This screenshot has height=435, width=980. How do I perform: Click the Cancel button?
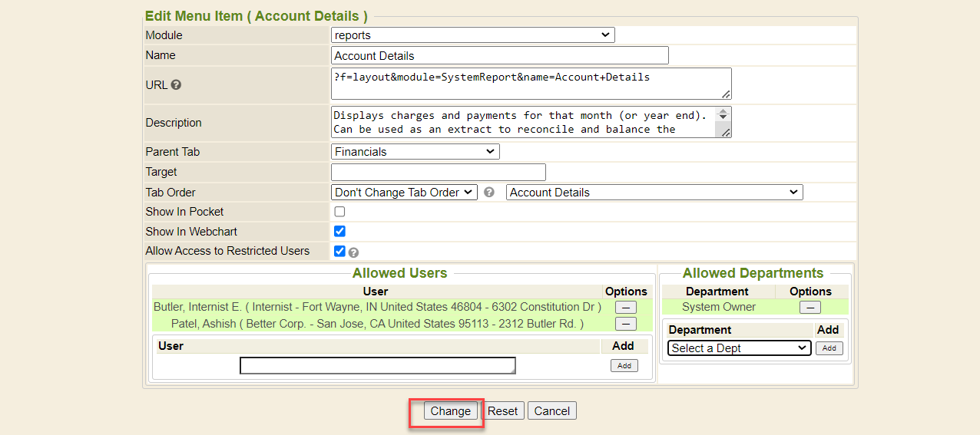(x=551, y=411)
